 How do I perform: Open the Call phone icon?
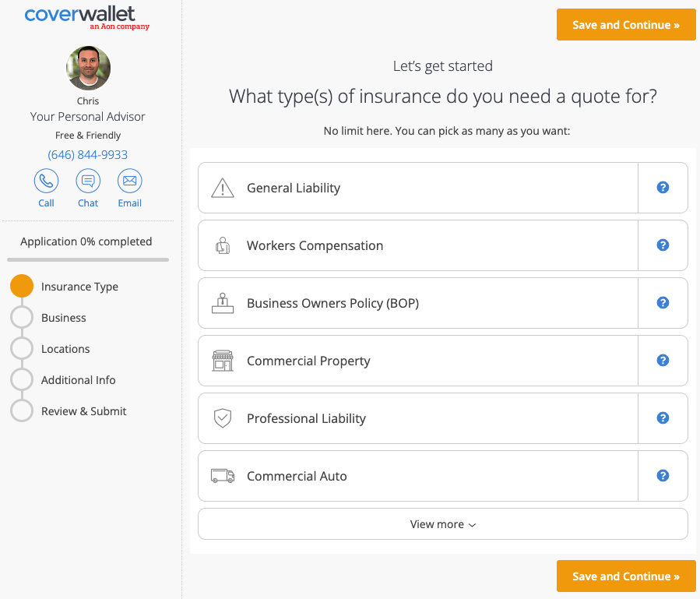pos(46,182)
